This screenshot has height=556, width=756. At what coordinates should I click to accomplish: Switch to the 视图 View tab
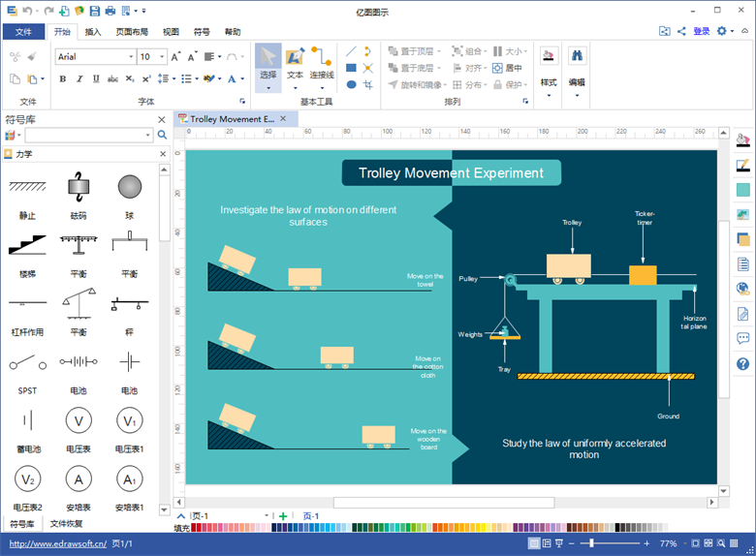(x=171, y=32)
